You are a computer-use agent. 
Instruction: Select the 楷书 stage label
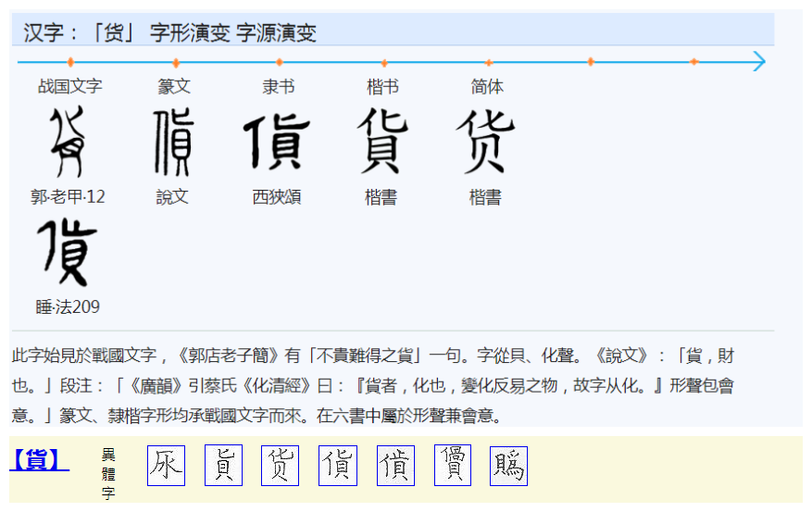(x=382, y=86)
